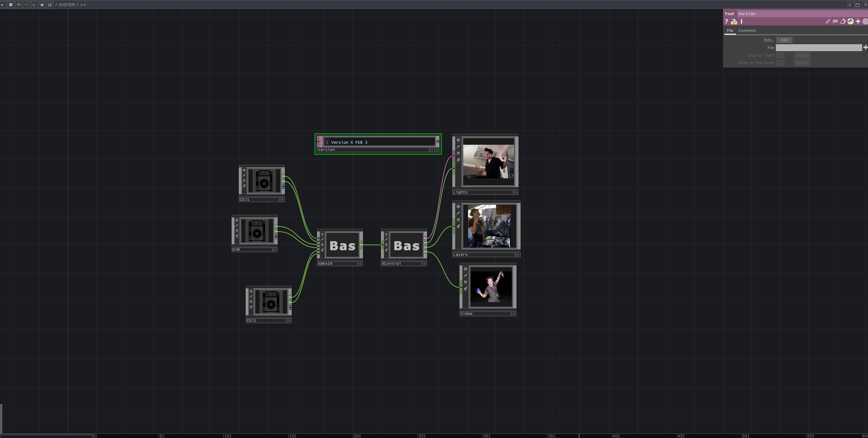Click the parameter panel target icon
Screen dimensions: 868x438
[865, 22]
